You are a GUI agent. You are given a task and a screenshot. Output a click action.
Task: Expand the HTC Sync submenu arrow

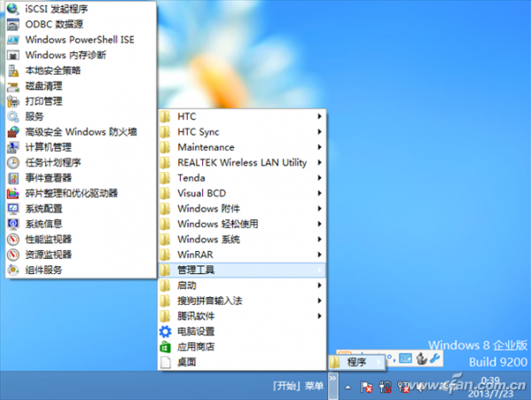(x=319, y=131)
